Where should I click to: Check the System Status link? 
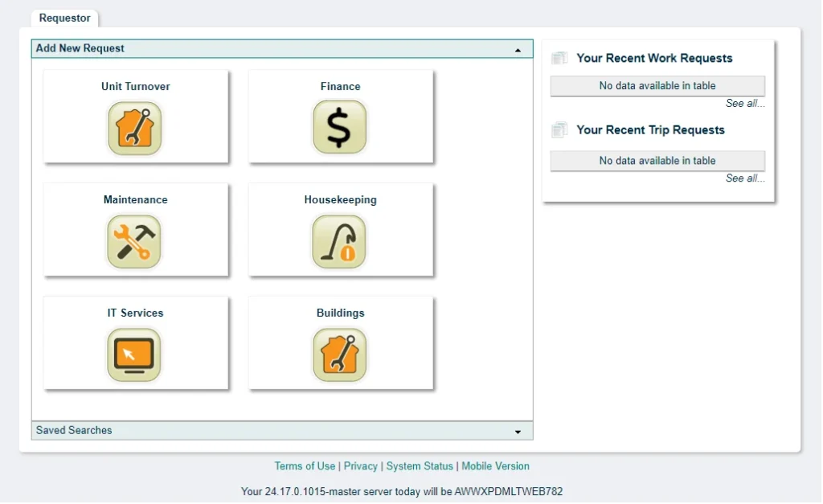click(420, 466)
